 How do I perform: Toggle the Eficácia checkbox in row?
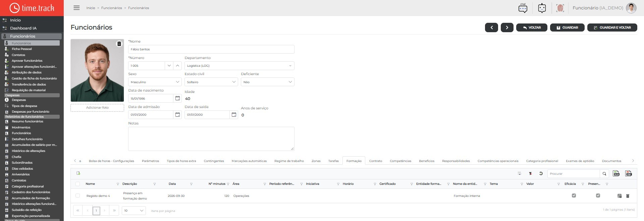[574, 196]
